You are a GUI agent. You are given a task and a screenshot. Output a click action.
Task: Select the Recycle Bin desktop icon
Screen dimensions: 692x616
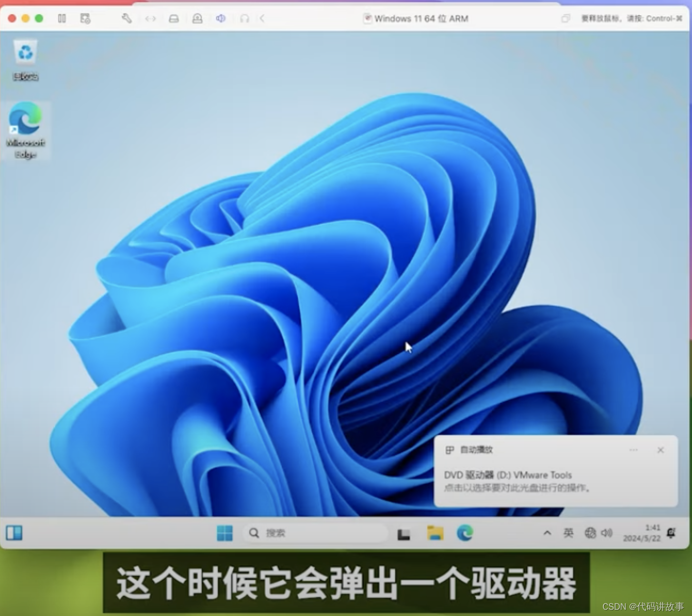click(x=25, y=60)
